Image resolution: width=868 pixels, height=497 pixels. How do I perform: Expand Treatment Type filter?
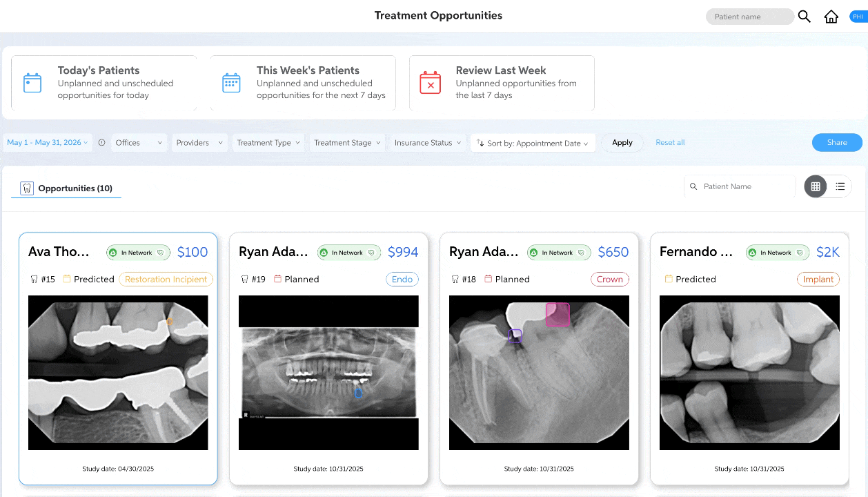pyautogui.click(x=268, y=143)
